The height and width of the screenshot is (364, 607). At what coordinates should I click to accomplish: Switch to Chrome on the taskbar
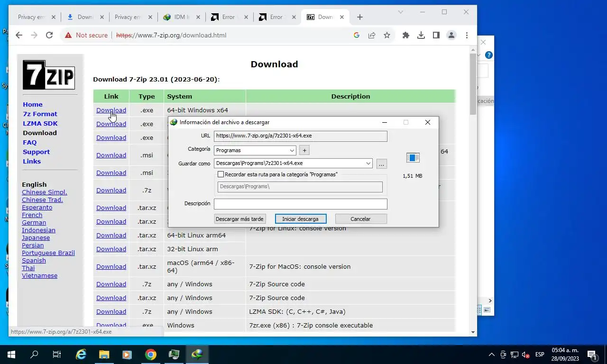coord(150,355)
